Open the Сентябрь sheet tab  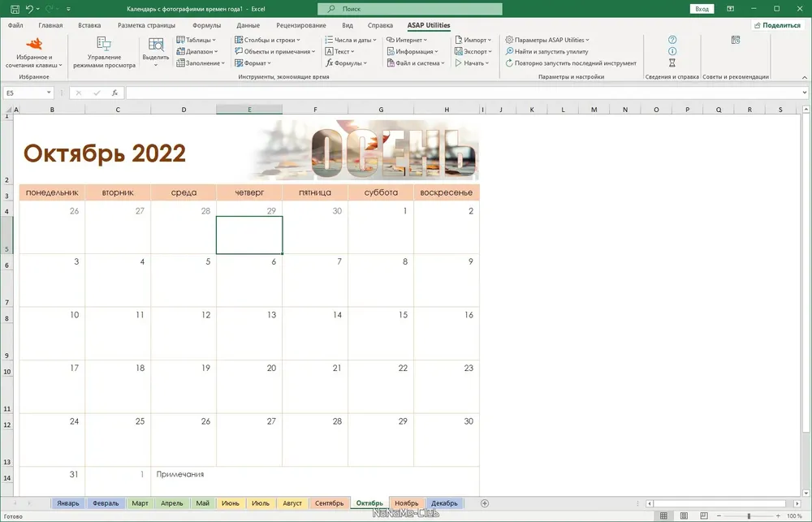(329, 503)
